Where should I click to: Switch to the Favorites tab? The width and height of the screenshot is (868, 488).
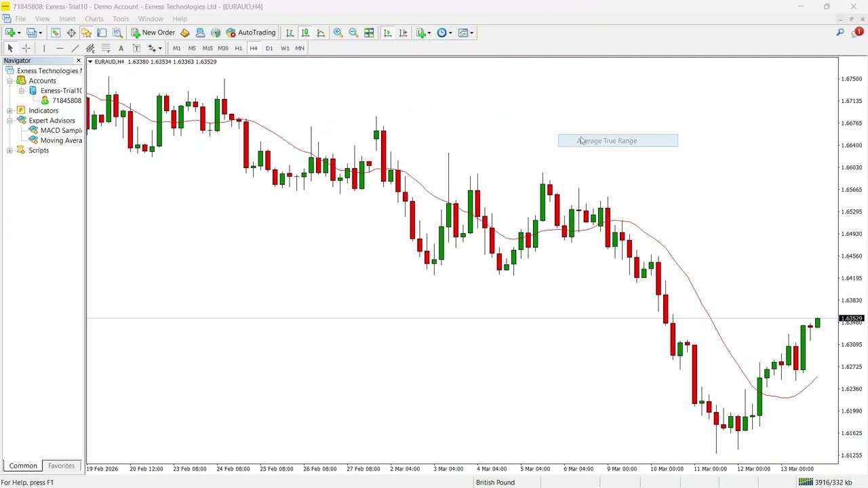pos(61,466)
